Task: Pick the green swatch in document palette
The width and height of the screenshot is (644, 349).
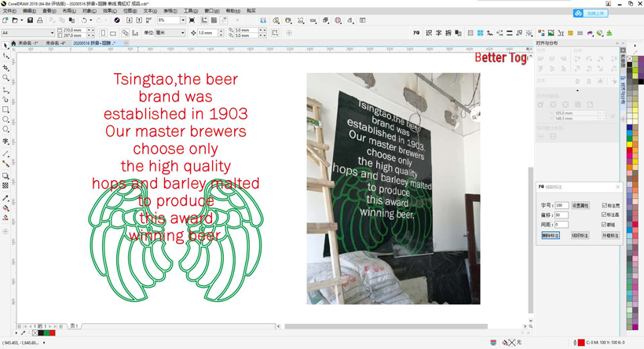Action: (46, 333)
